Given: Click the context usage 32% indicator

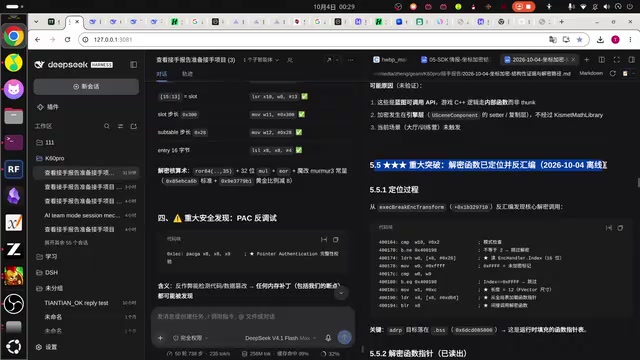Looking at the screenshot, I should (331, 354).
